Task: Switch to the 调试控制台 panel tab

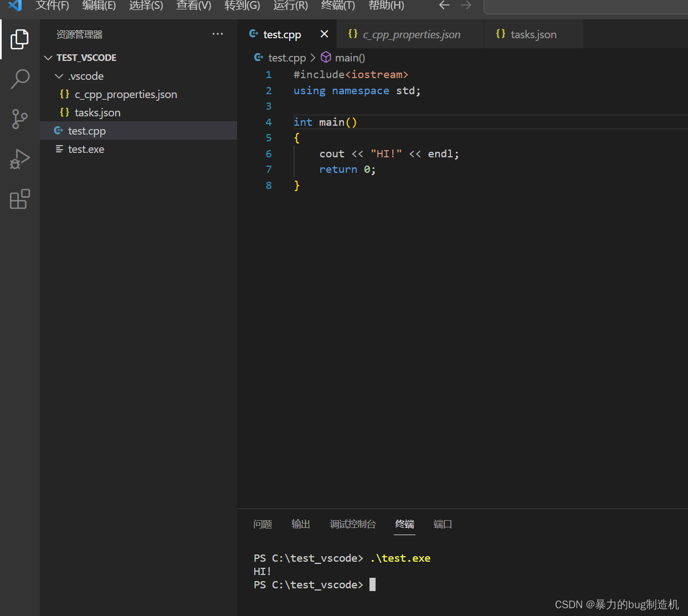Action: pos(353,524)
